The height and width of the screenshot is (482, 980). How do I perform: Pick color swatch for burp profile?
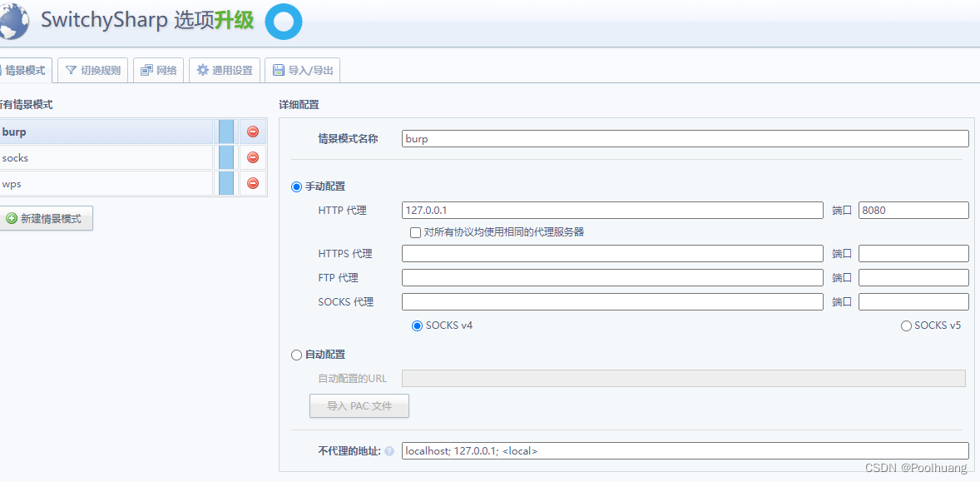[226, 132]
